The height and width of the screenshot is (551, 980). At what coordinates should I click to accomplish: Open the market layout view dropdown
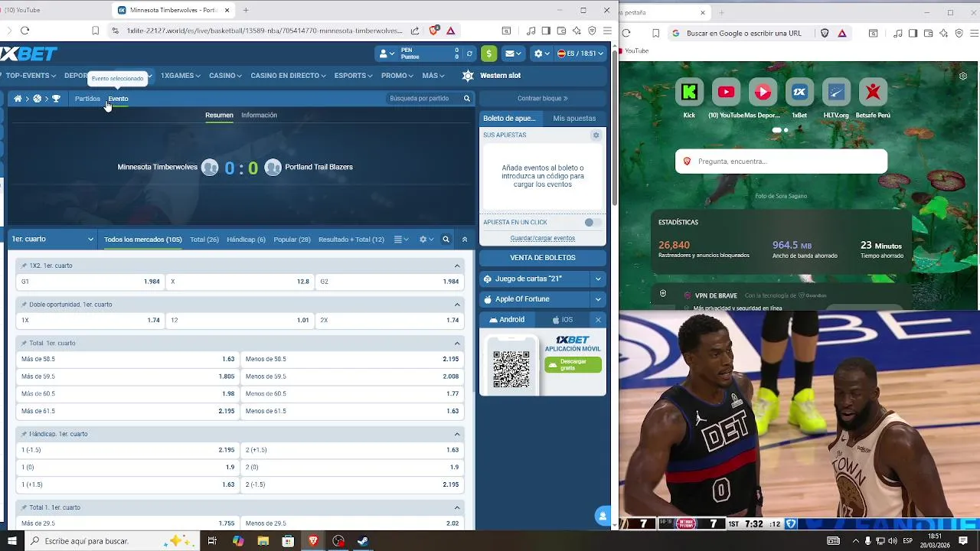click(x=401, y=240)
